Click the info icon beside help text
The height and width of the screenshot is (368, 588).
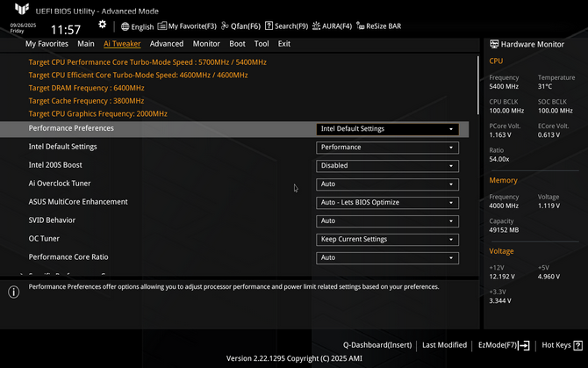[x=14, y=292]
